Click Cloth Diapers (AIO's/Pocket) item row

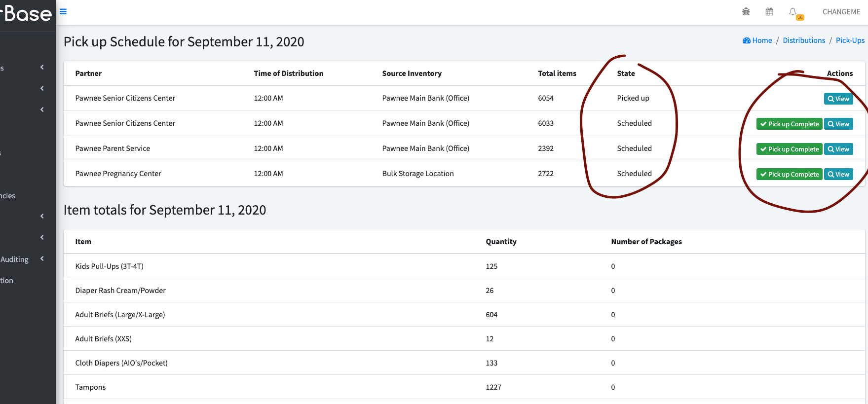pos(464,363)
